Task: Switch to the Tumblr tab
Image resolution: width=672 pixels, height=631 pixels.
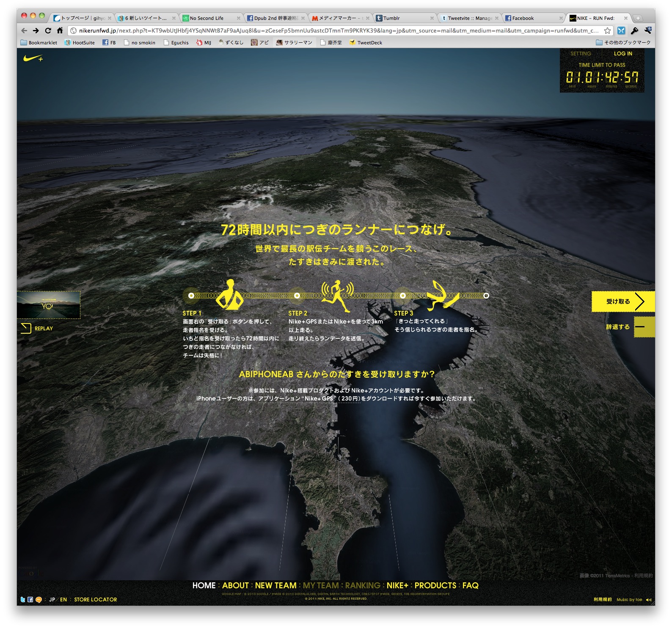Action: click(404, 18)
